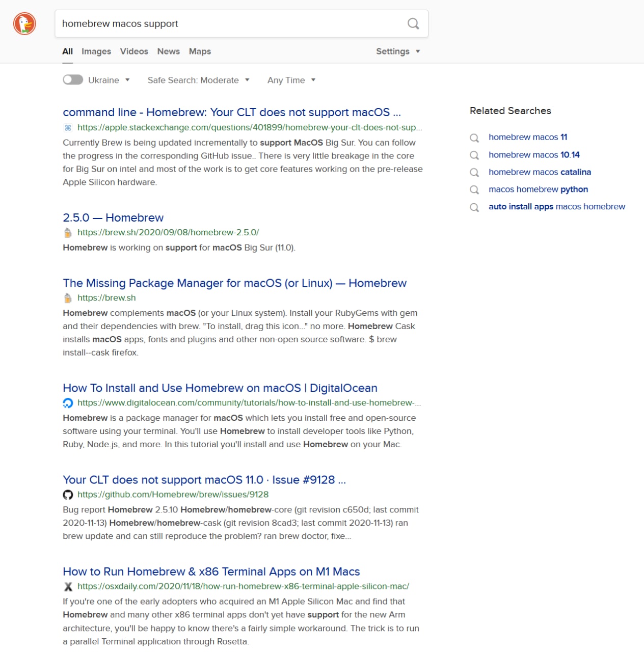Switch to the Videos tab
Screen dimensions: 644x652
pos(134,51)
